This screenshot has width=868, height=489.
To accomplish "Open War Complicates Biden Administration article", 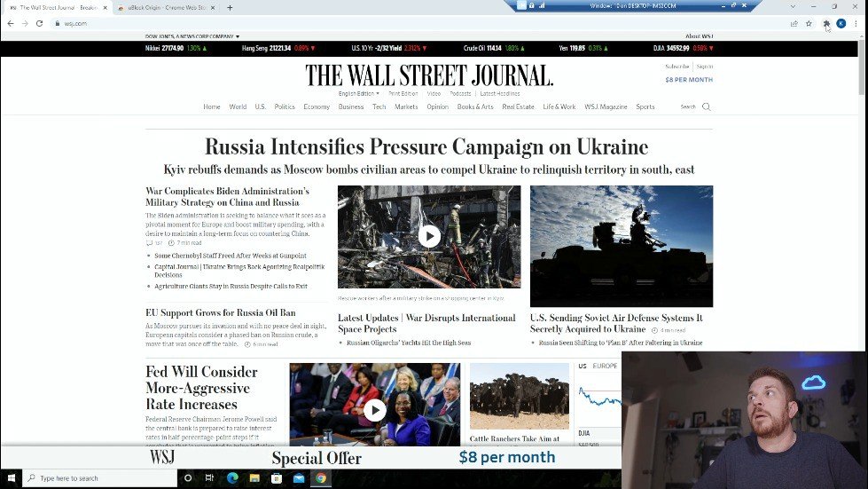I will point(228,197).
